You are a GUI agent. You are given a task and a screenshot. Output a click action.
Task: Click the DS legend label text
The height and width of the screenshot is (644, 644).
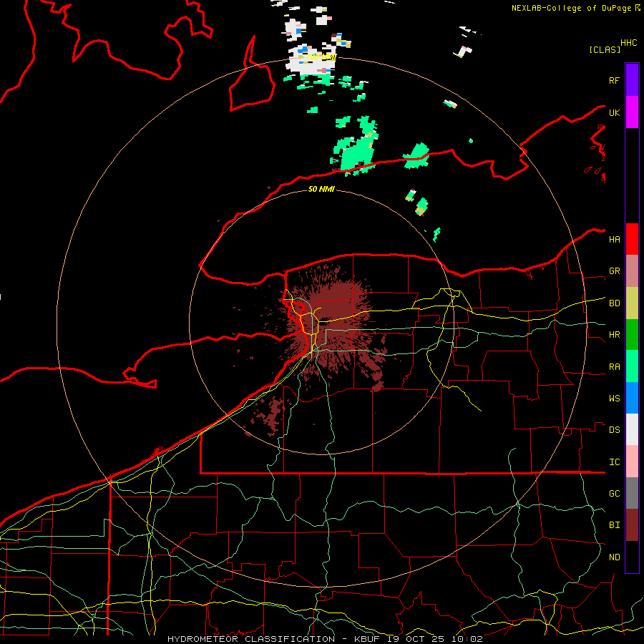614,430
